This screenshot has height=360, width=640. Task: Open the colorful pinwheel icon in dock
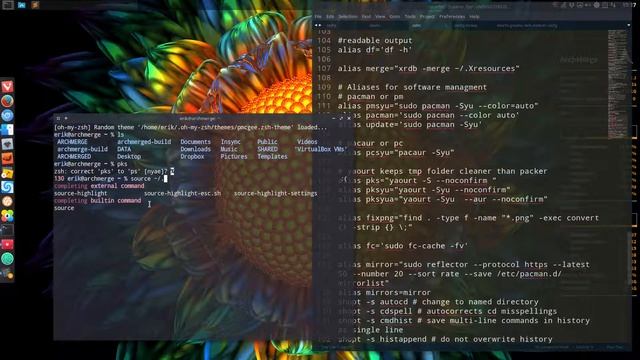click(7, 216)
